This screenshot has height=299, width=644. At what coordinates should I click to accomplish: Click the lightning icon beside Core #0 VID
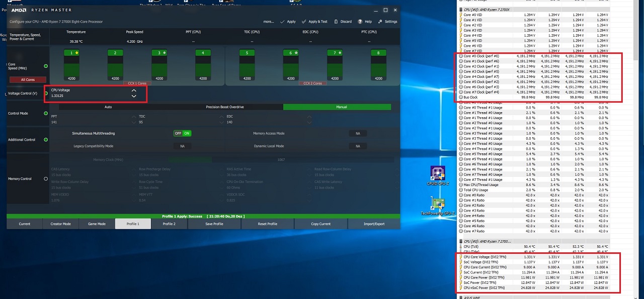click(461, 15)
